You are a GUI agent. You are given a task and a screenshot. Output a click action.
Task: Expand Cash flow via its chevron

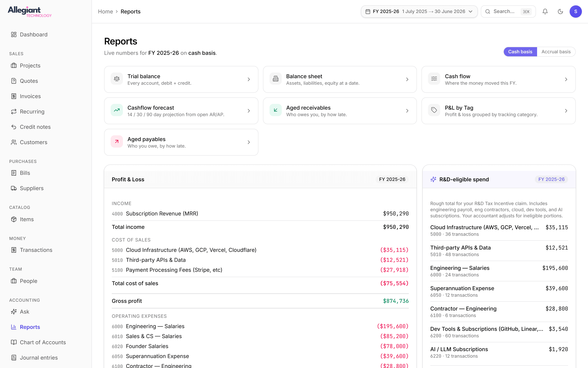point(566,79)
